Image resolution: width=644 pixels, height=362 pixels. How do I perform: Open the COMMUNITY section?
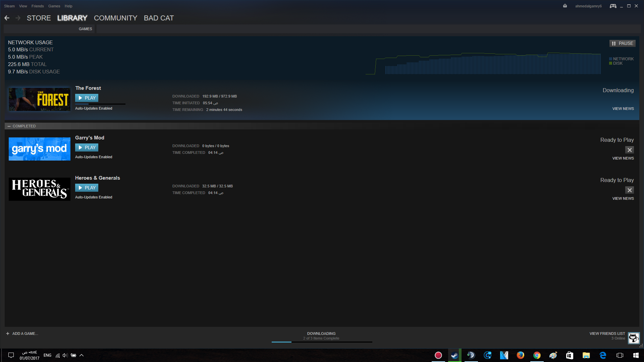click(x=115, y=18)
